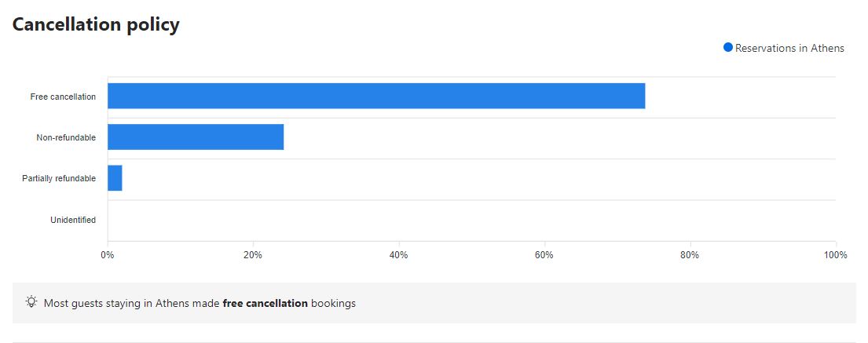Select the Unidentified category label

click(72, 220)
